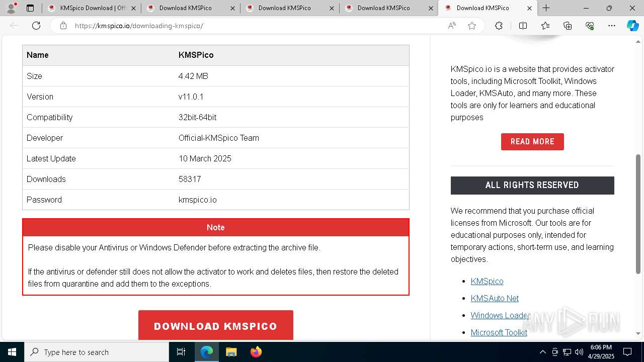Click the DOWNLOAD KMSPICO button
644x362 pixels.
point(215,326)
